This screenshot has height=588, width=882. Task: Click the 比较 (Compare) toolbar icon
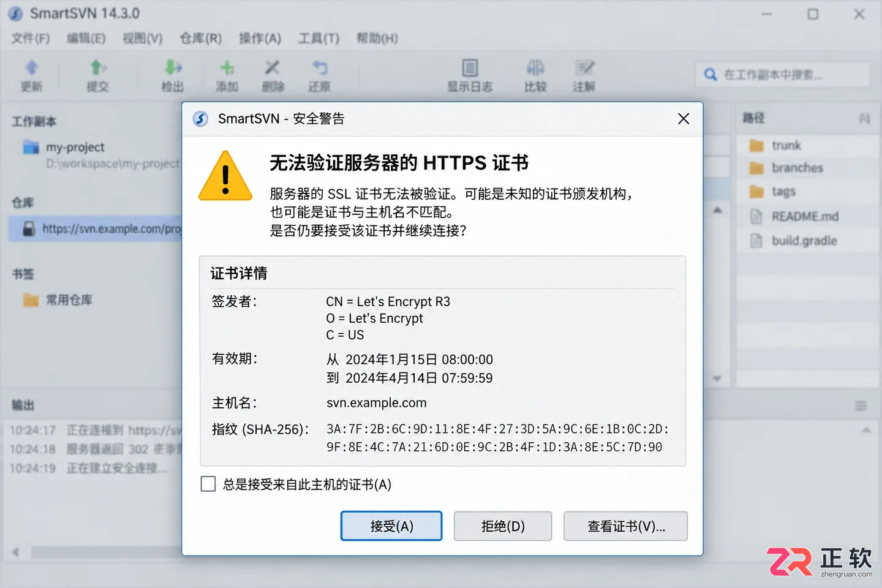535,67
